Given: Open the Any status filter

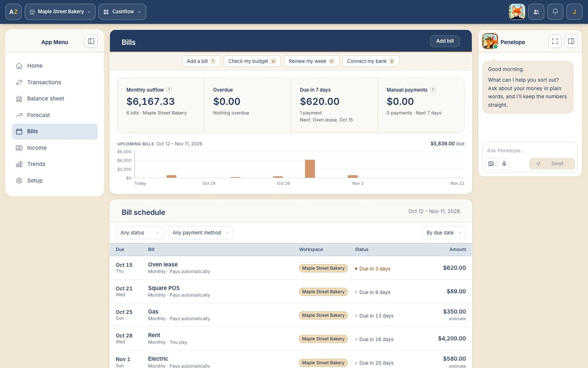Looking at the screenshot, I should [x=140, y=233].
